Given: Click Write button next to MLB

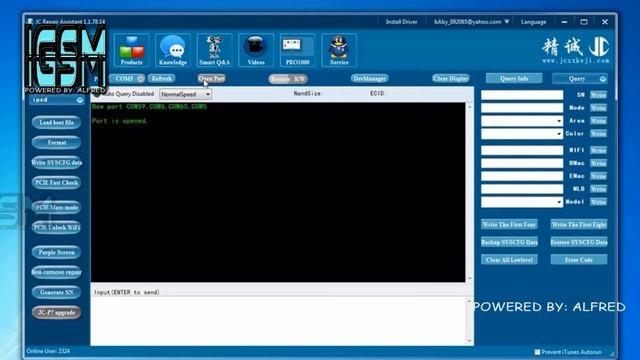Looking at the screenshot, I should tap(598, 189).
